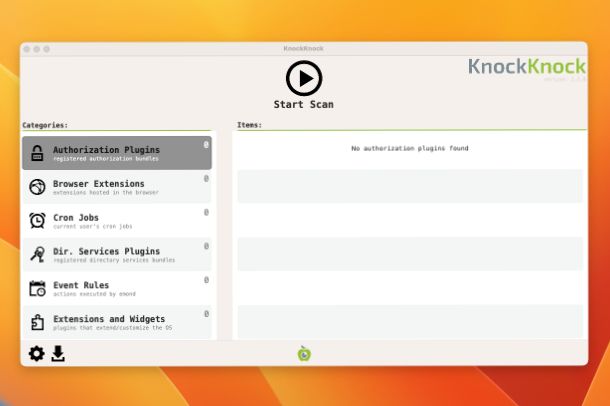Click the Event Rules calendar icon
This screenshot has height=406, width=610.
click(x=37, y=288)
